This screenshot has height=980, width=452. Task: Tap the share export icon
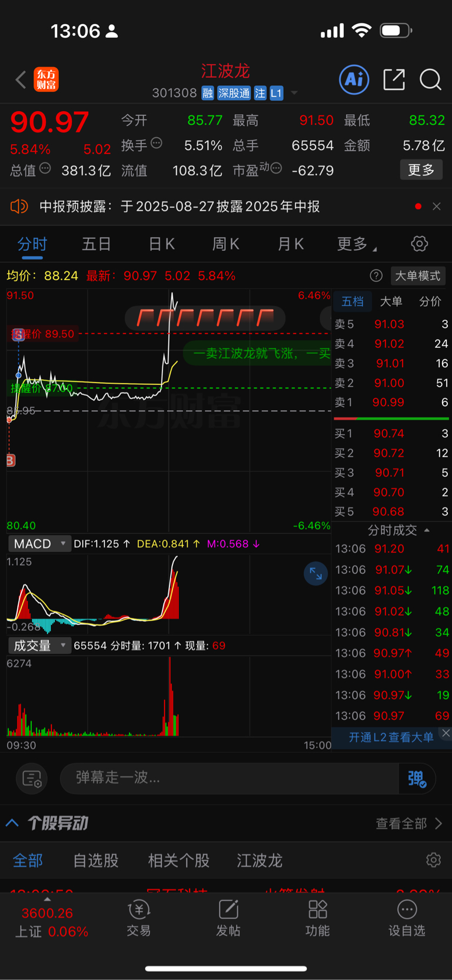pos(394,79)
